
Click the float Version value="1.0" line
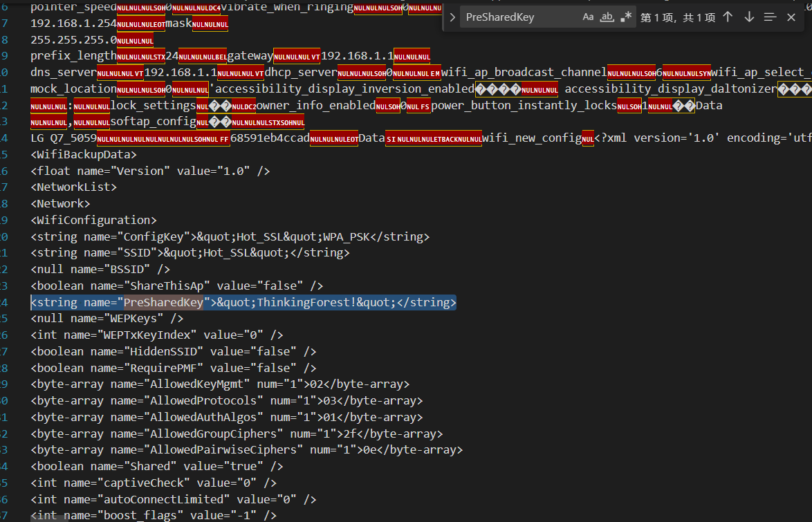(150, 171)
